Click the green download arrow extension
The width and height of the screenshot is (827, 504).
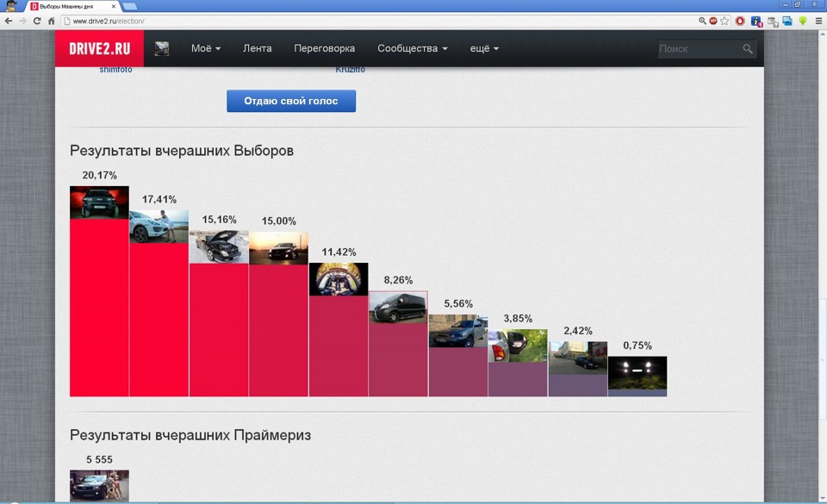[x=803, y=21]
